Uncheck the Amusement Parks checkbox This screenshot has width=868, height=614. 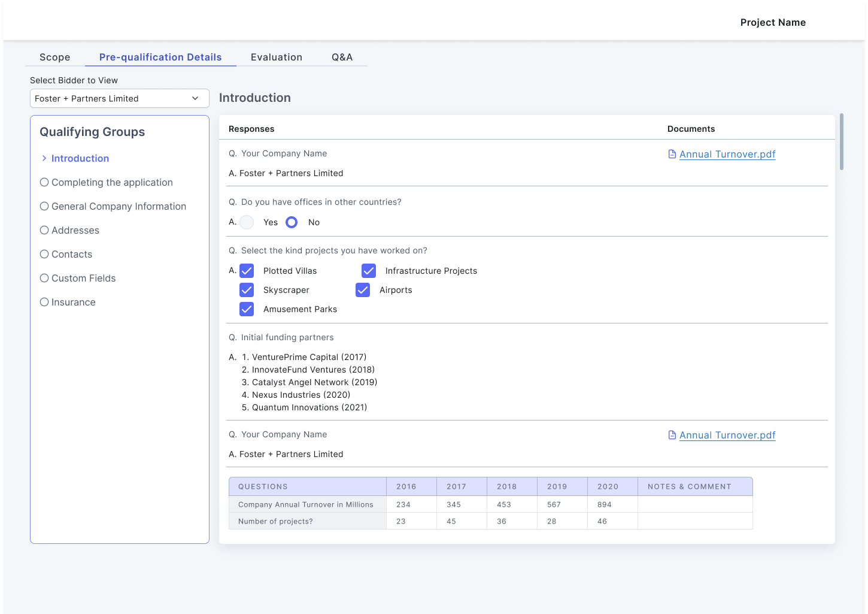coord(247,309)
